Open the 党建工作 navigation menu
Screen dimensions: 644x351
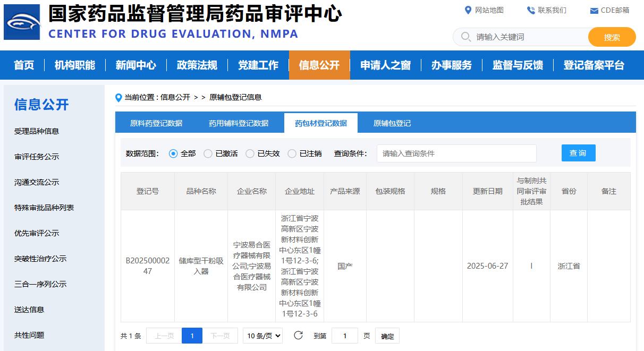pyautogui.click(x=258, y=65)
